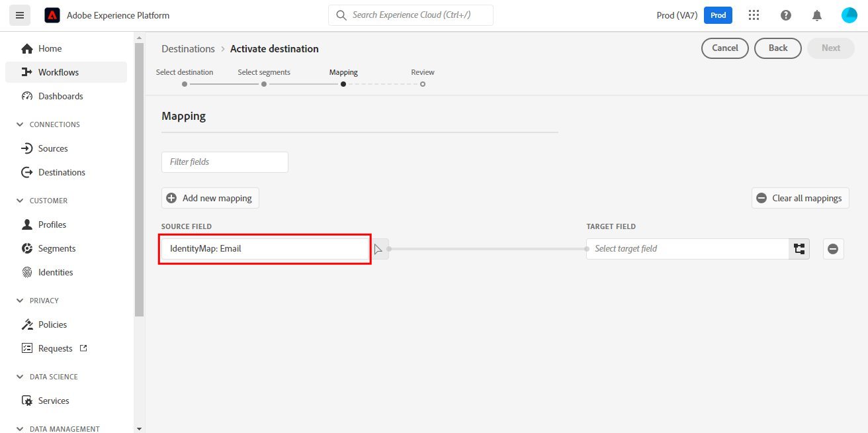
Task: Open the hamburger navigation menu
Action: pyautogui.click(x=19, y=15)
